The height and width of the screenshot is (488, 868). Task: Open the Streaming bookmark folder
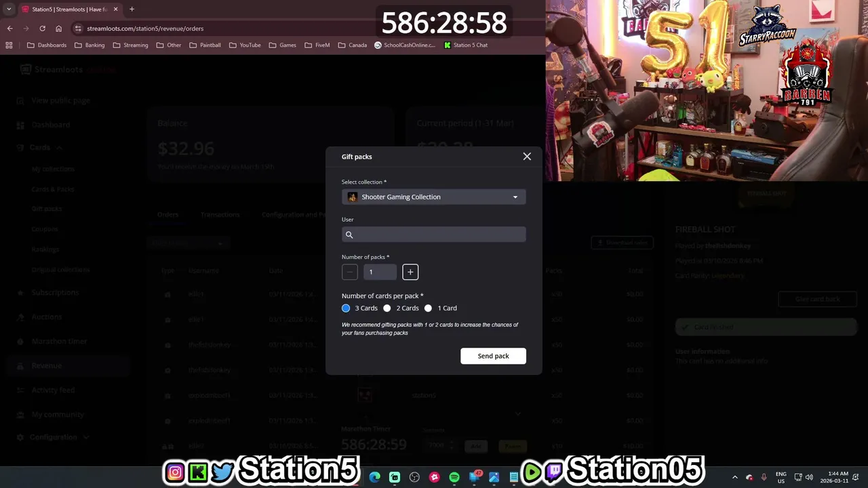click(x=130, y=45)
